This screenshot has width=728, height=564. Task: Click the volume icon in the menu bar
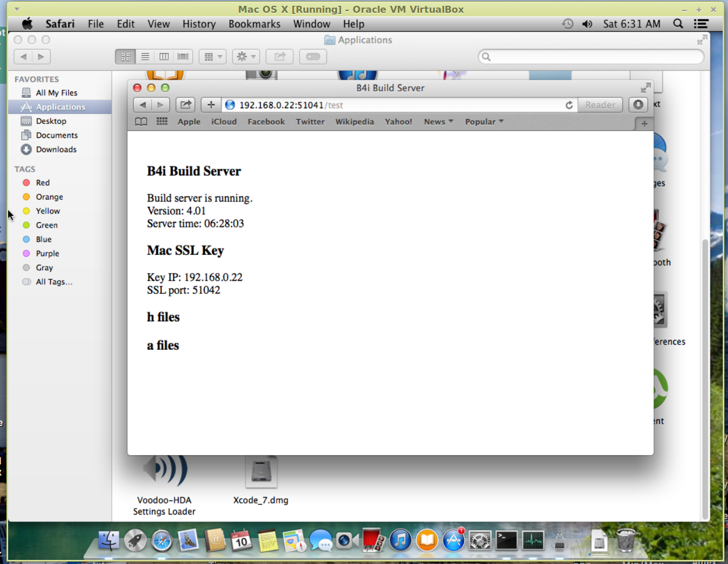[587, 24]
